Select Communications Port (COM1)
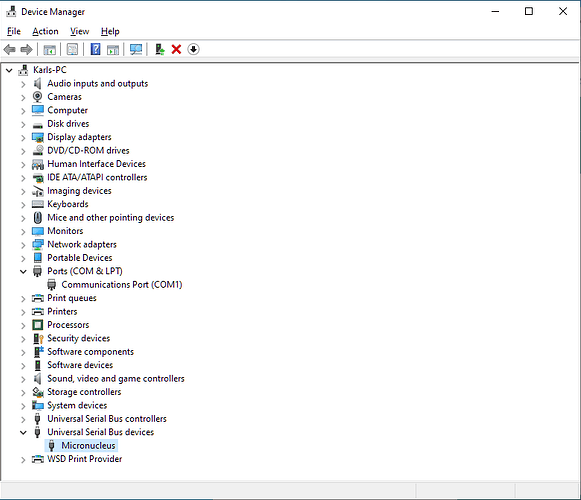This screenshot has width=581, height=500. coord(122,285)
